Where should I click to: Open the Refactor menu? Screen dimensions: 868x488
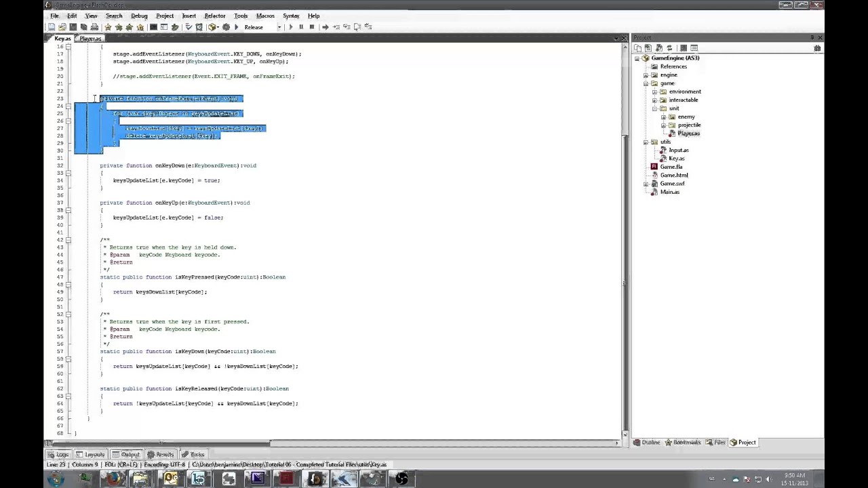(215, 16)
